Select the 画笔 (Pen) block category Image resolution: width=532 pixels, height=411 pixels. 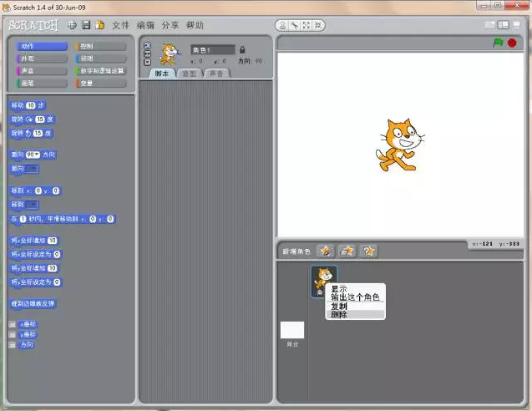tap(42, 84)
